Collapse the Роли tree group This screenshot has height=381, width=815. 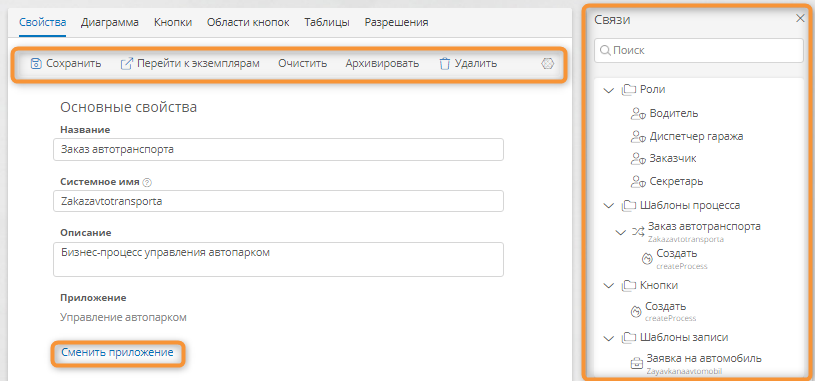tap(608, 90)
